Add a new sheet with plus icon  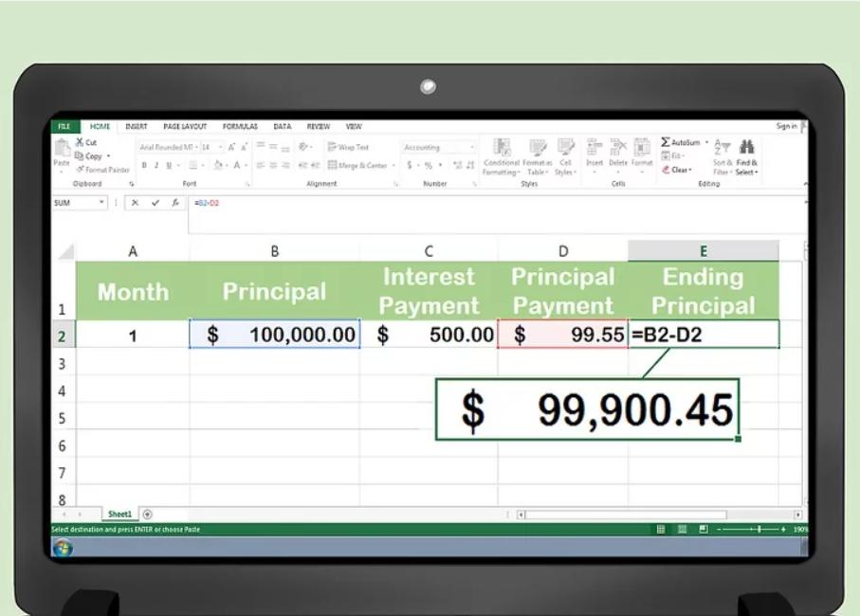[x=147, y=514]
